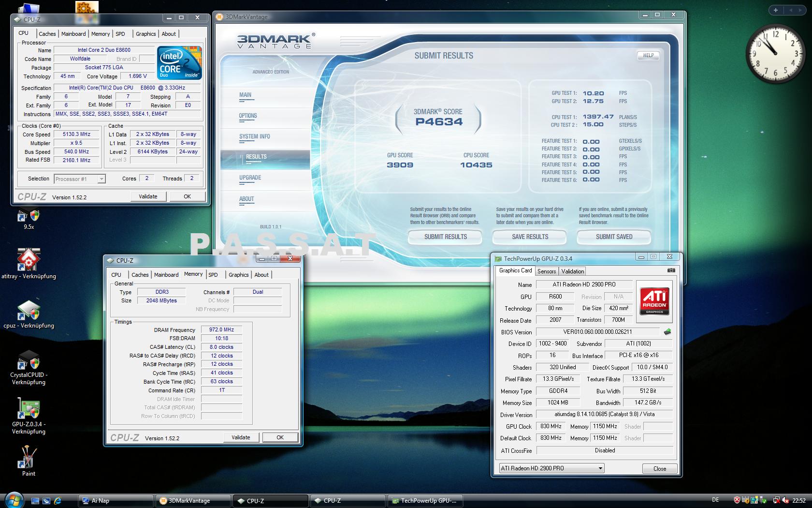The width and height of the screenshot is (812, 508).
Task: Click the SUBMIT RESULTS button
Action: click(445, 237)
